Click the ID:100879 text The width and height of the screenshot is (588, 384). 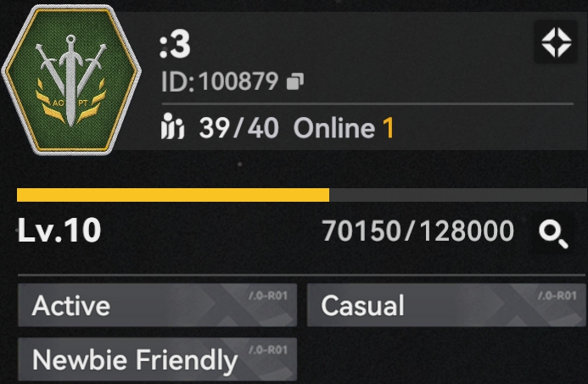click(x=220, y=81)
